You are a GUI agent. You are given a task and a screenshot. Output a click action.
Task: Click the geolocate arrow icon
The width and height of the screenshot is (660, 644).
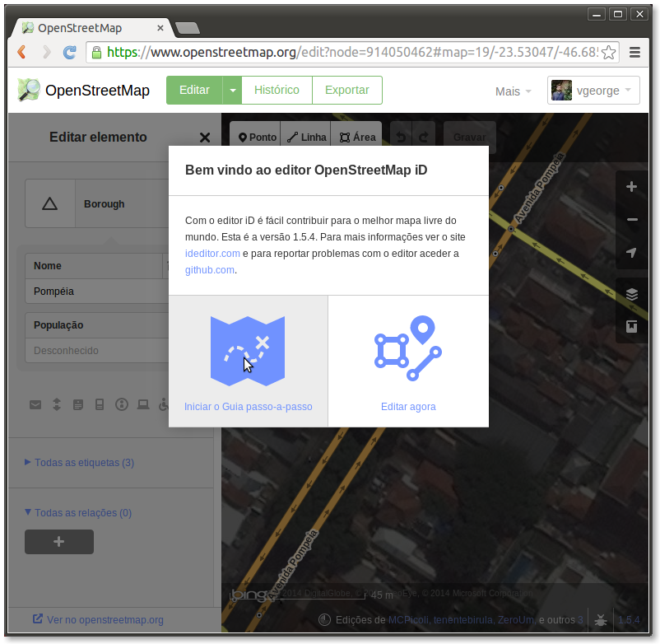point(631,252)
